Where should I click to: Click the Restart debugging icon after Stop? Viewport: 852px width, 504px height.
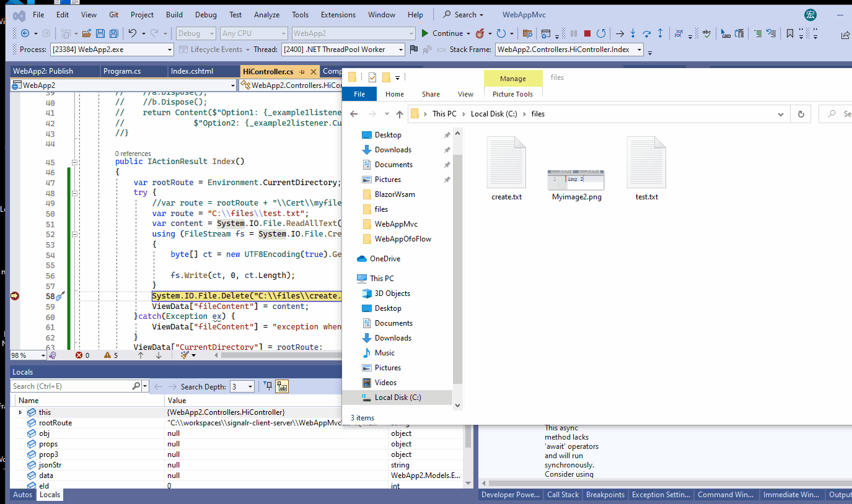600,33
